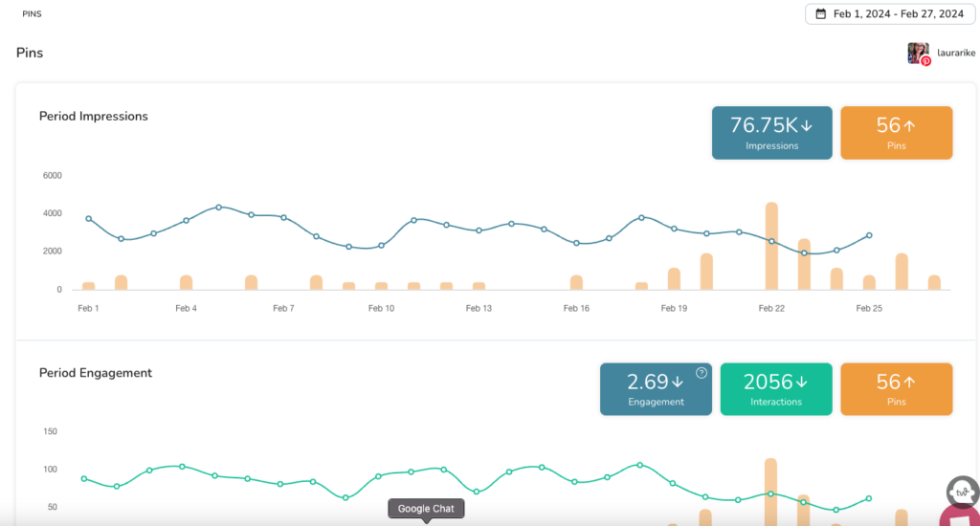This screenshot has height=526, width=980.
Task: Click the tallest Feb 22 impressions bar
Action: [771, 246]
